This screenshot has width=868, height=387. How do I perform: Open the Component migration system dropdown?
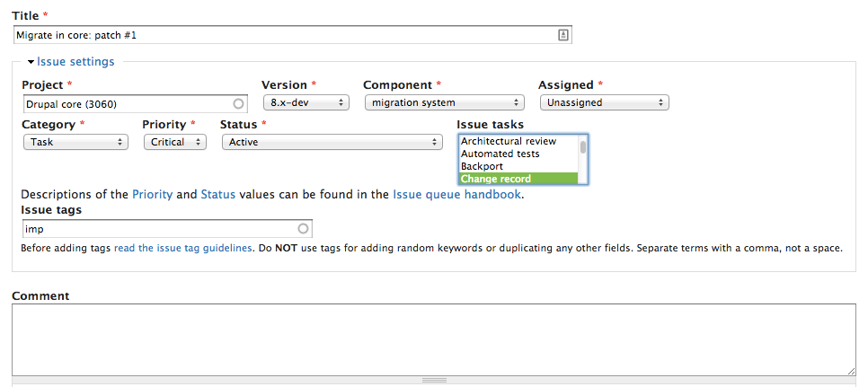[x=445, y=103]
